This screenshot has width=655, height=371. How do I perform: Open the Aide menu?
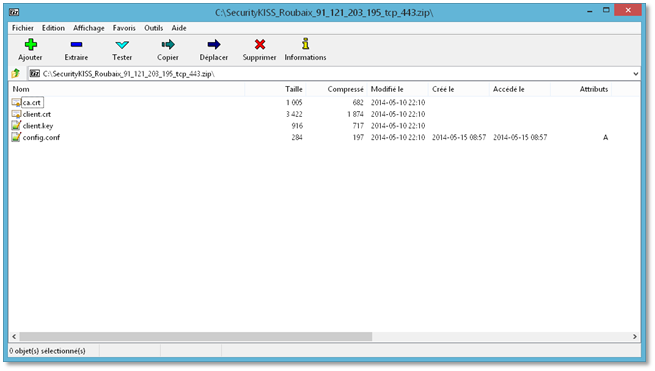pos(179,28)
